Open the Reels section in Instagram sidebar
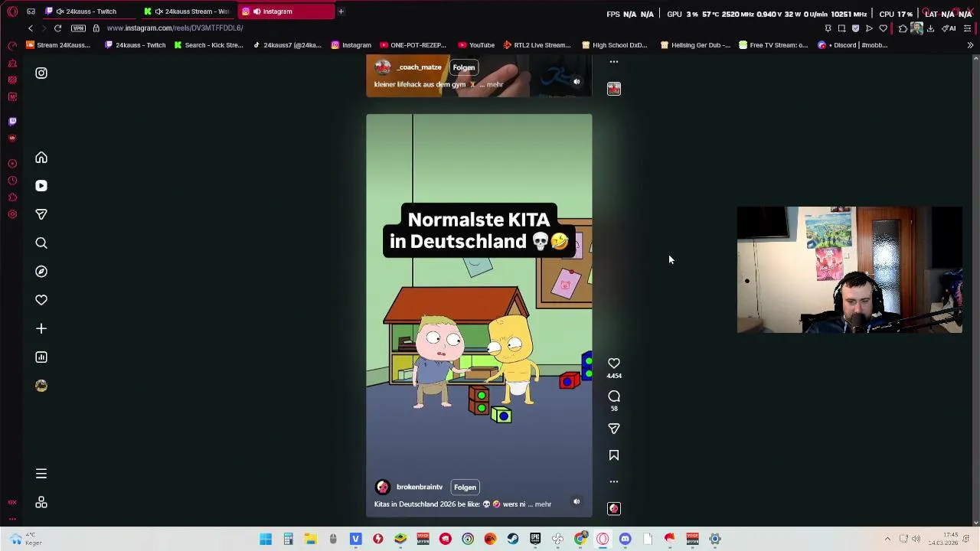Viewport: 980px width, 551px height. tap(41, 186)
